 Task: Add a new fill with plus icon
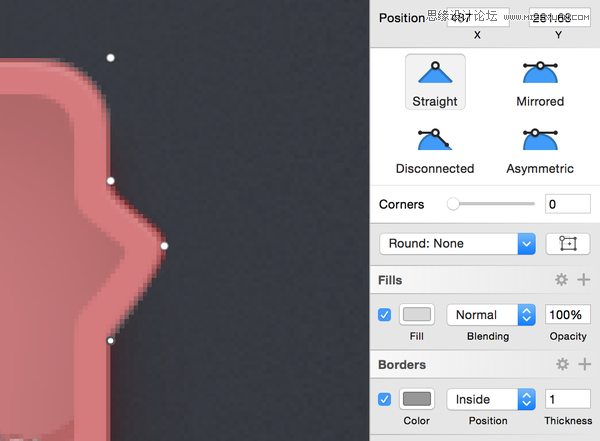pos(584,280)
